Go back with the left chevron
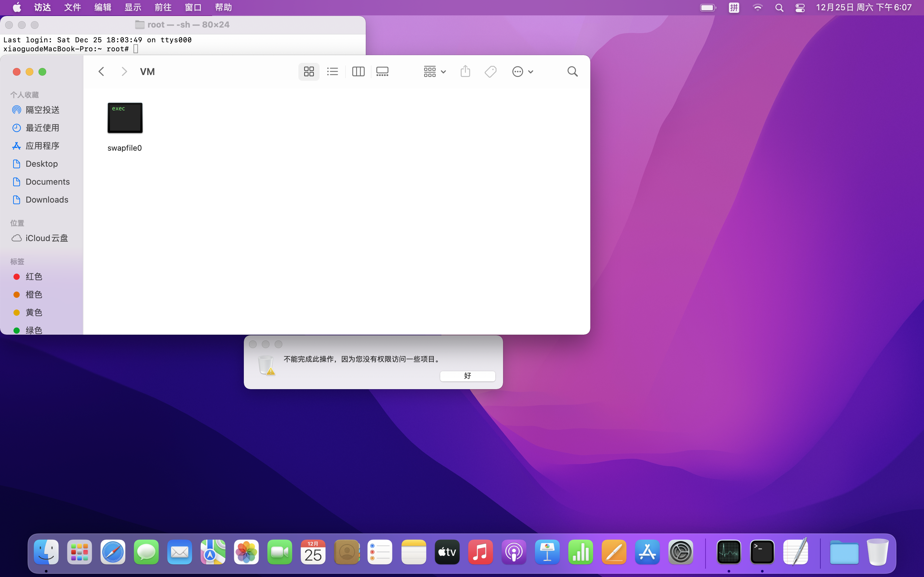This screenshot has height=577, width=924. (x=101, y=71)
